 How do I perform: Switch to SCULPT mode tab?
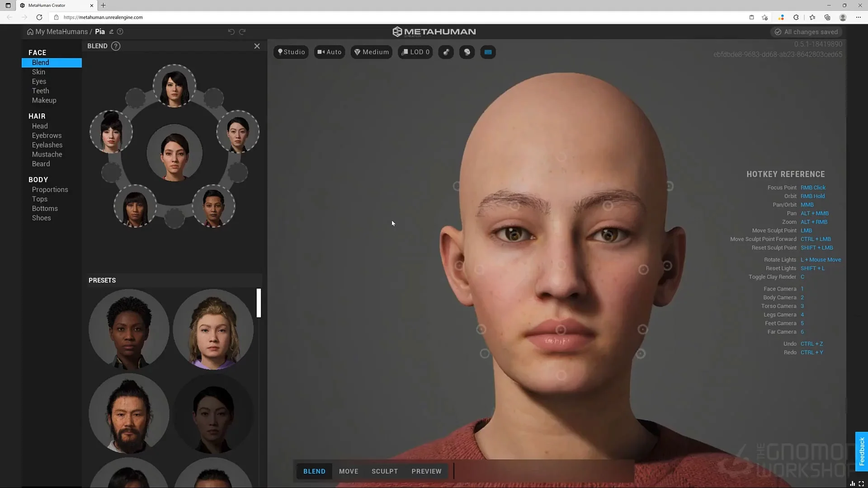pos(385,471)
